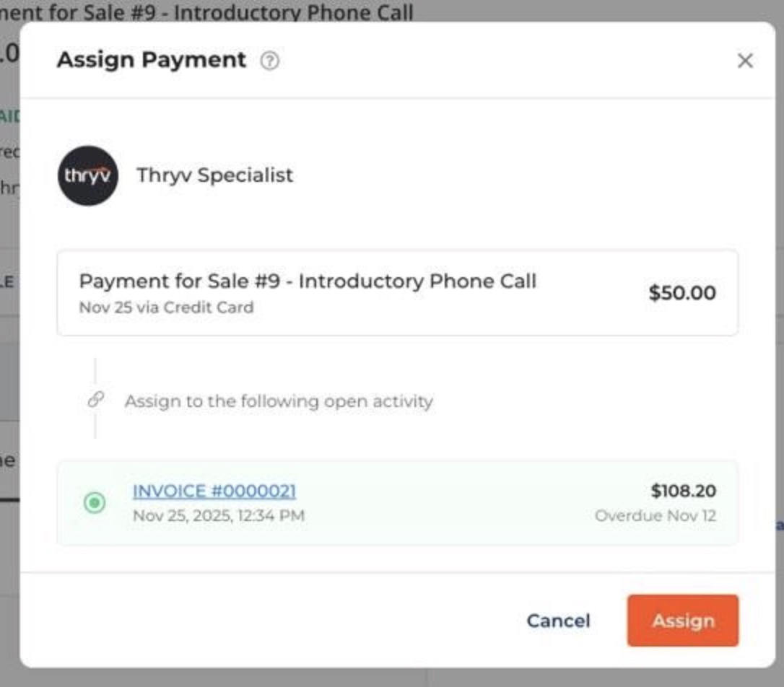Click 'Assign to the following open activity' text
The height and width of the screenshot is (687, 784).
[279, 401]
